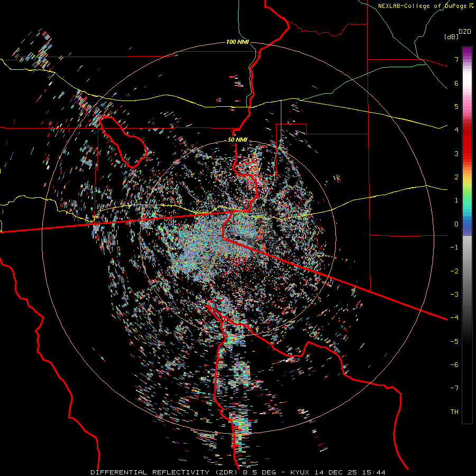
Task: Click the -6 dB value on the colorbar
Action: point(454,364)
